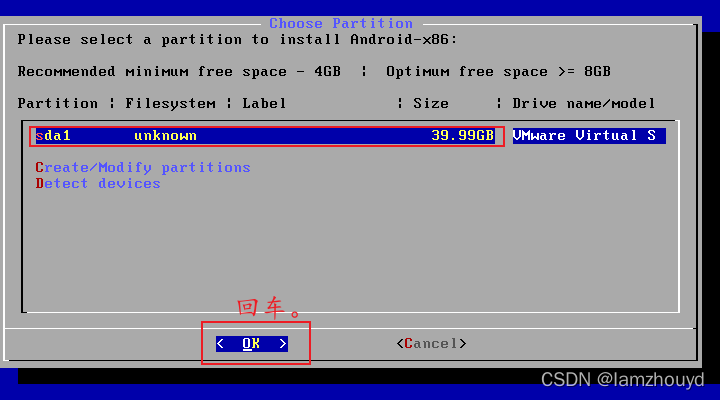Click the red C hotkey in Cancel

point(408,344)
